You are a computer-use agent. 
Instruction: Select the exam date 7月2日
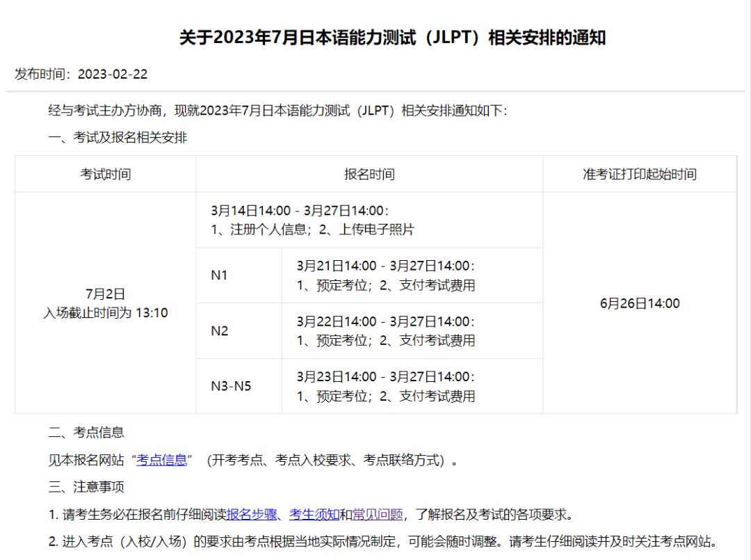[x=106, y=294]
